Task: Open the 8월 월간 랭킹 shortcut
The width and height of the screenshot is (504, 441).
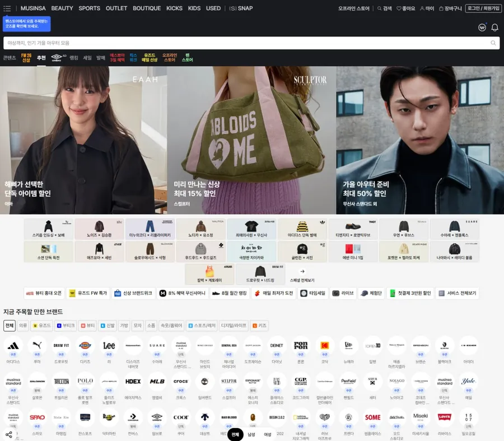Action: point(230,294)
